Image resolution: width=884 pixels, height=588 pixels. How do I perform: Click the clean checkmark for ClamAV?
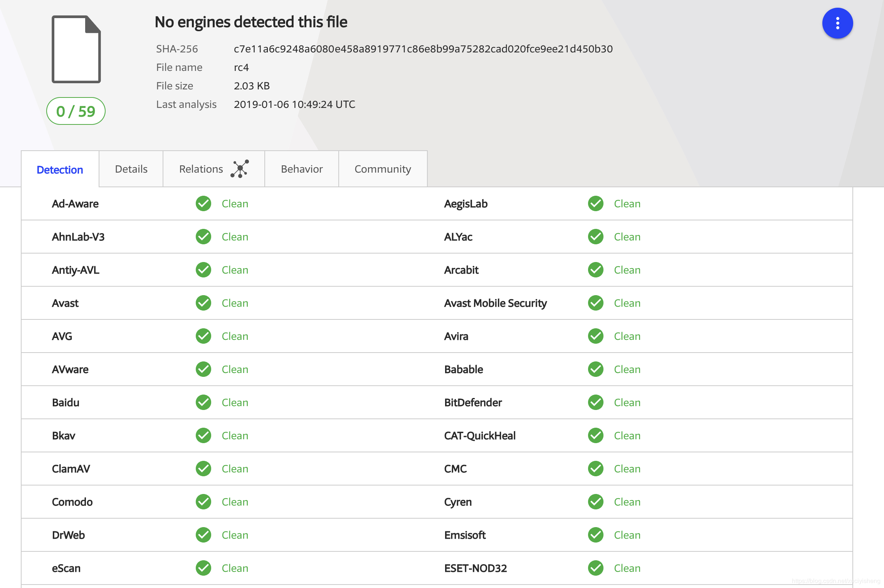(203, 469)
